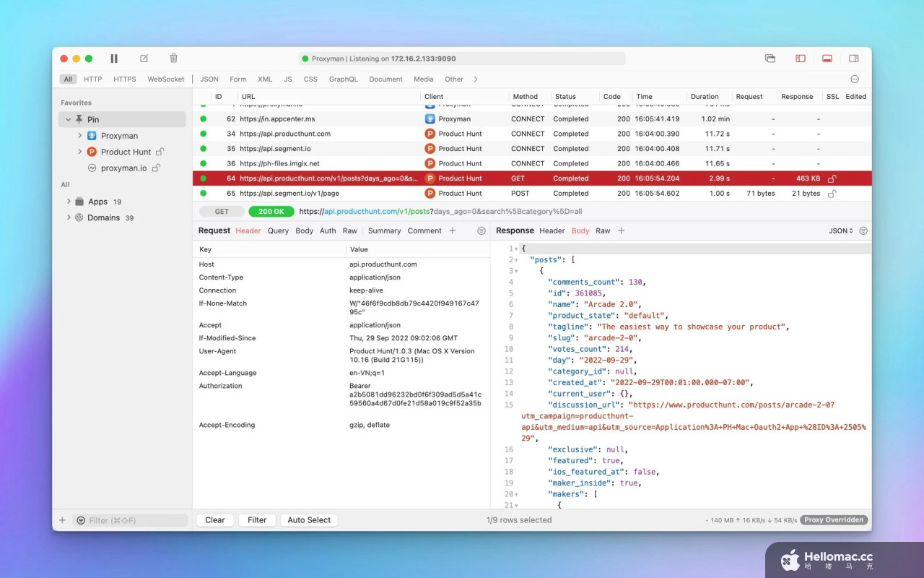
Task: Click the unlock icon next to Product Hunt in sidebar
Action: pyautogui.click(x=160, y=152)
